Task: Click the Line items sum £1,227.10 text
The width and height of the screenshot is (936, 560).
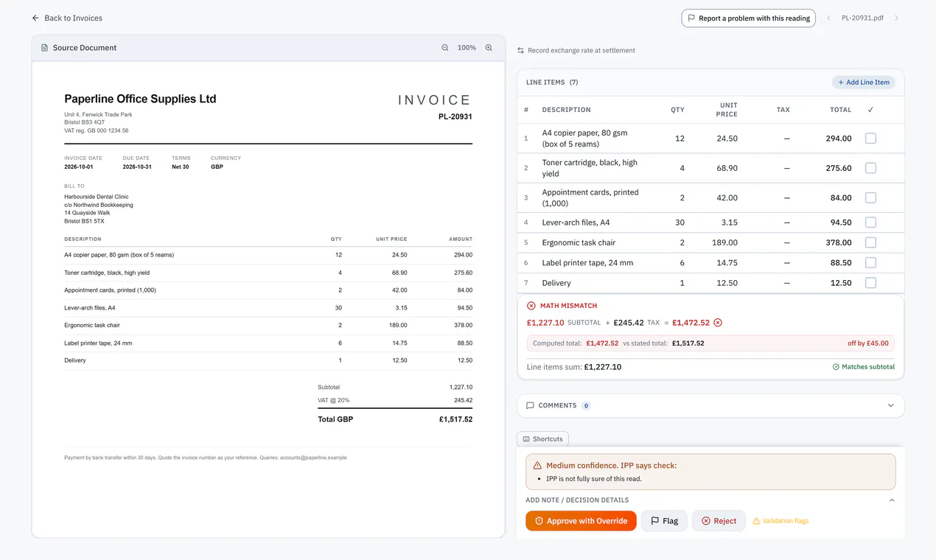Action: pos(573,367)
